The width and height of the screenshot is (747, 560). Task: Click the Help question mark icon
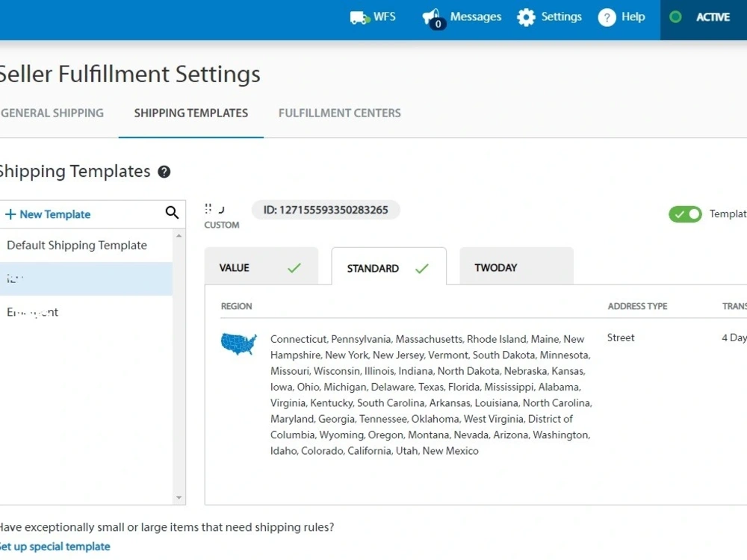tap(607, 18)
